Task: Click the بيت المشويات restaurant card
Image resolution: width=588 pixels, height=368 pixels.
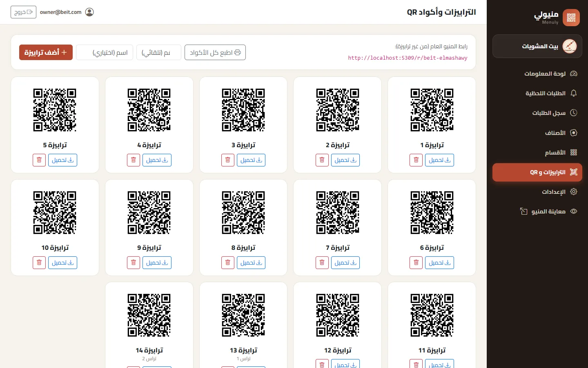Action: pos(537,46)
